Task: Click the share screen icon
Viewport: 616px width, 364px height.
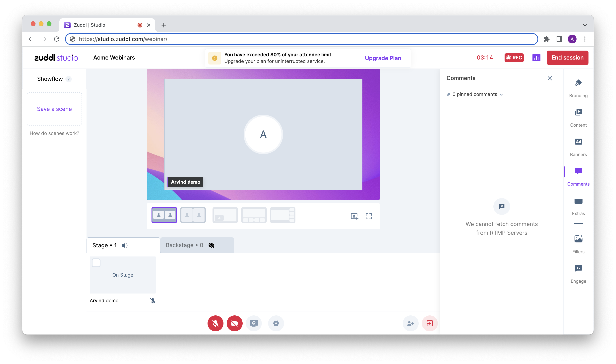Action: click(254, 323)
